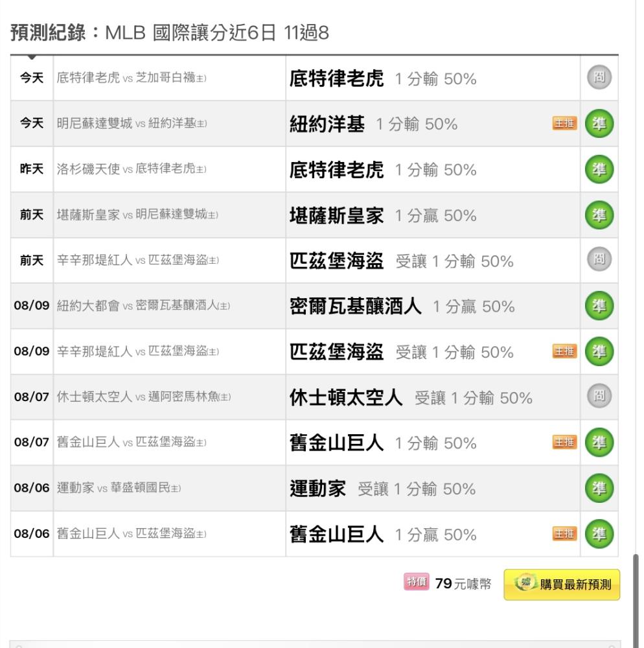
Task: Click prediction 舊金山巨人 1分輸 50%
Action: [383, 443]
